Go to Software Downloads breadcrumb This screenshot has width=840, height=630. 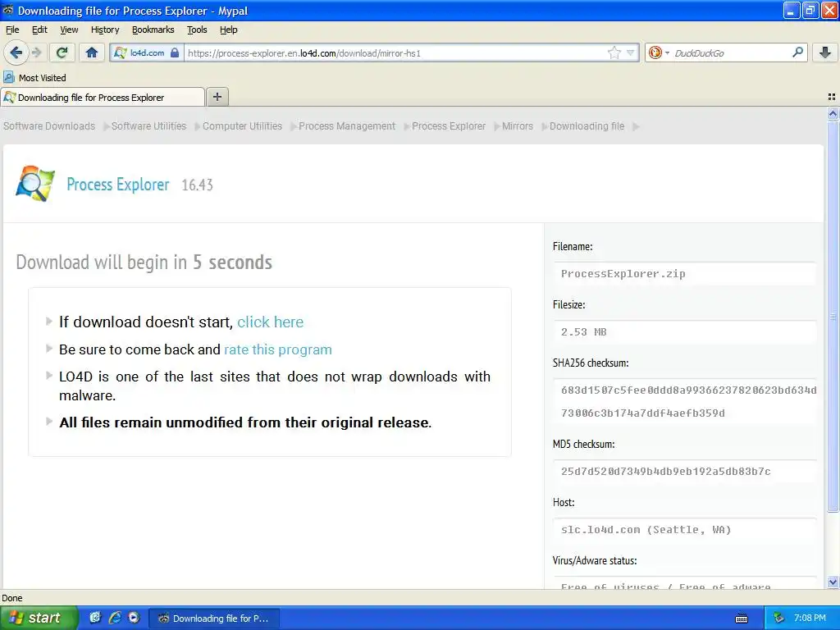tap(49, 126)
